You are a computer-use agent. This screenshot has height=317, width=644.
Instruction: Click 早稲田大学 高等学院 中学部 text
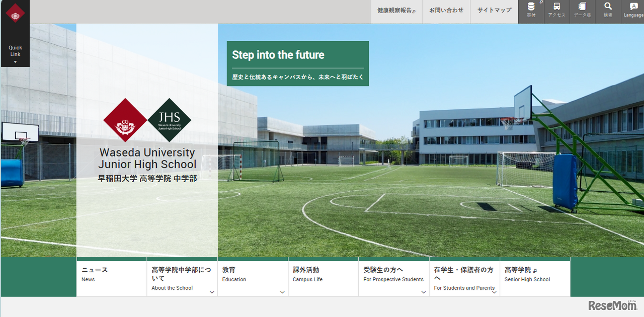[147, 178]
